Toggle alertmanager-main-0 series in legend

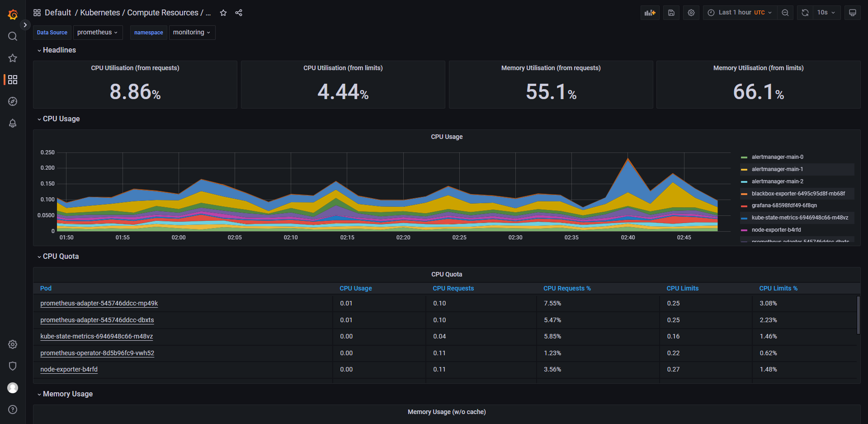pos(777,157)
